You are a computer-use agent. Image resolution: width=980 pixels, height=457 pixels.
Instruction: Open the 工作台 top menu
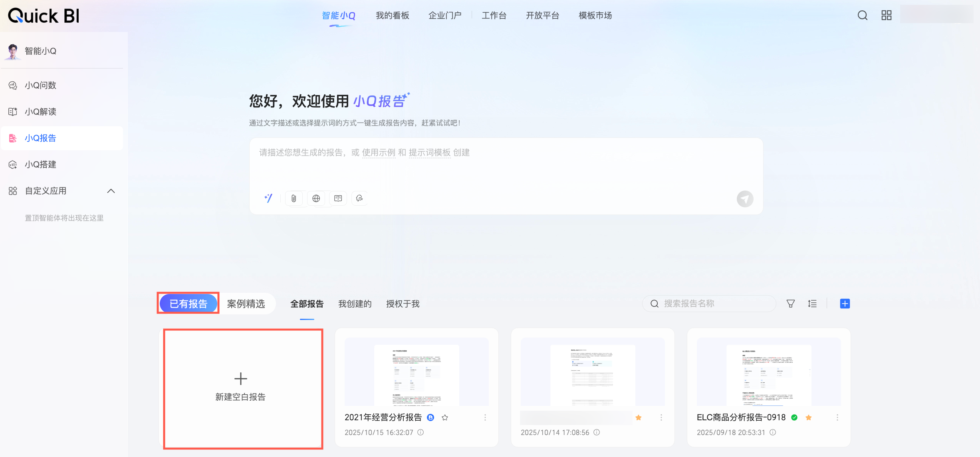494,16
